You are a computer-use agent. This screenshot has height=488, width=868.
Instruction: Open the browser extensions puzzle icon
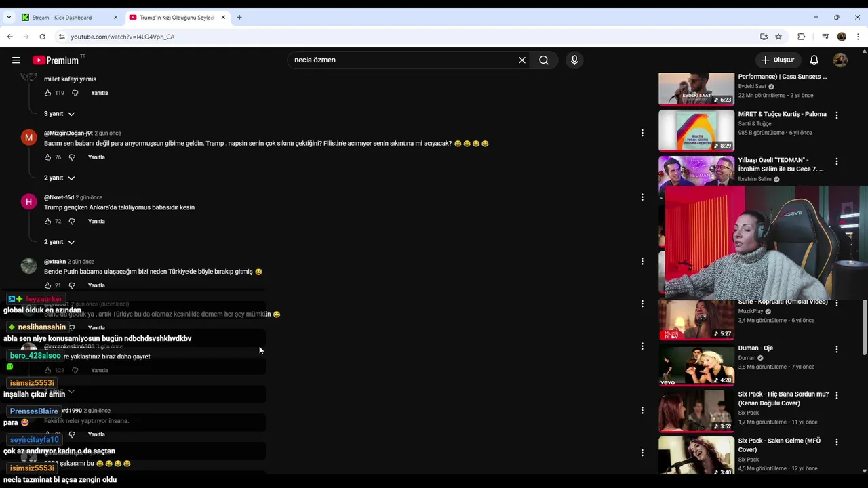[x=801, y=37]
